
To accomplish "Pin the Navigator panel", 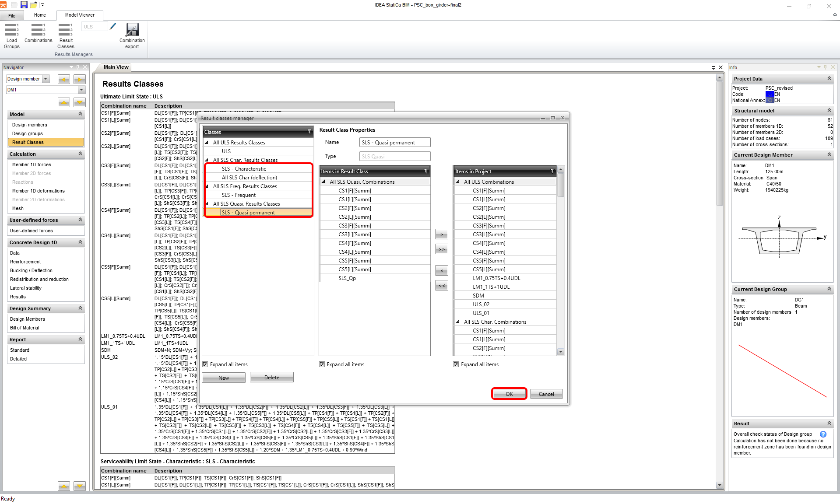I will [x=78, y=67].
